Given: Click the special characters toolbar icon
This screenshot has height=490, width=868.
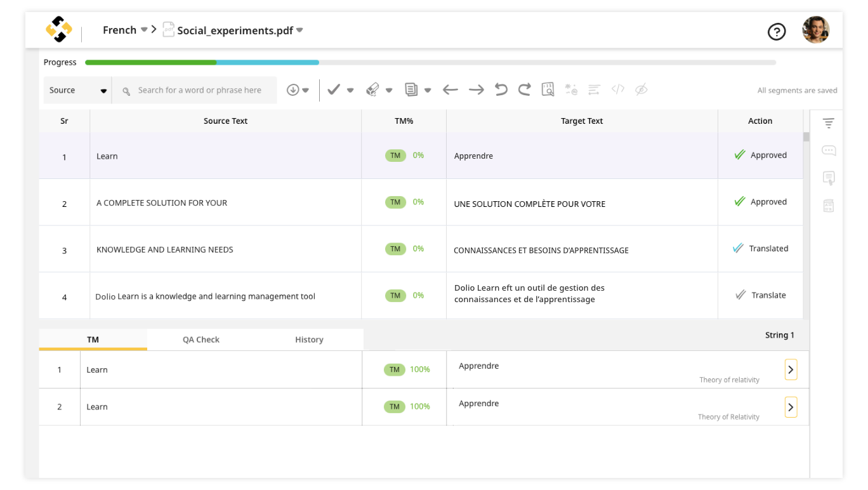Looking at the screenshot, I should 571,89.
